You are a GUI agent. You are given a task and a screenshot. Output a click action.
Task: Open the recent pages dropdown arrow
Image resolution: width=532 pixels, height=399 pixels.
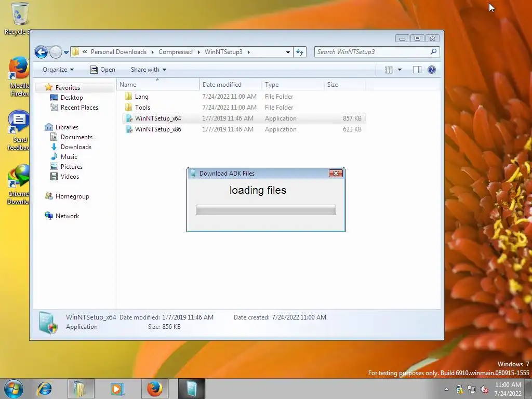(x=66, y=52)
